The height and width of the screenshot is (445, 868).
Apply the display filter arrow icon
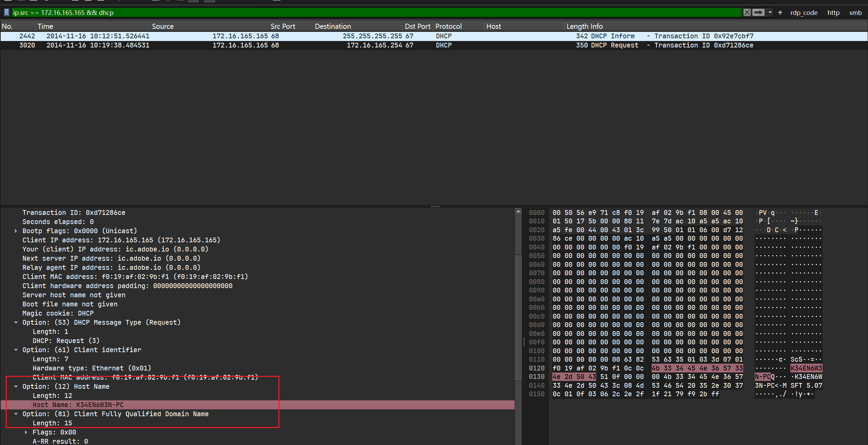coord(758,13)
